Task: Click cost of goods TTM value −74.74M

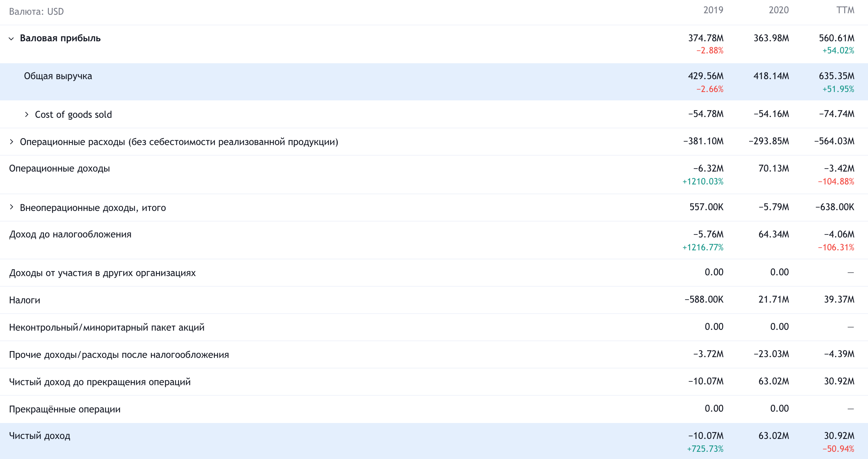Action: [837, 114]
